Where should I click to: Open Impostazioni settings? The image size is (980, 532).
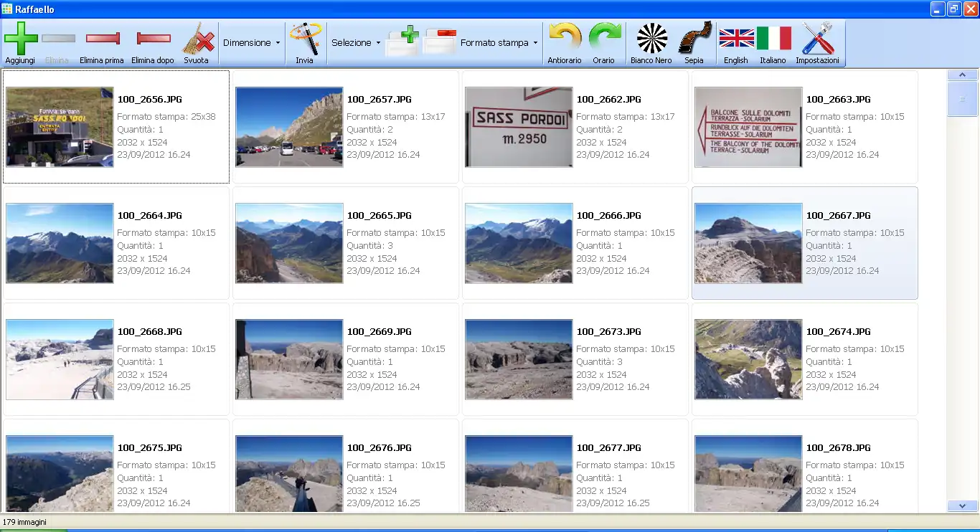(817, 38)
